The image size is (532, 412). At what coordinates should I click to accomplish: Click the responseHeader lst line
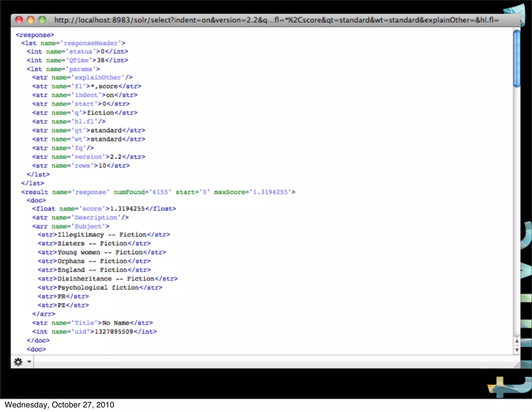[x=73, y=43]
